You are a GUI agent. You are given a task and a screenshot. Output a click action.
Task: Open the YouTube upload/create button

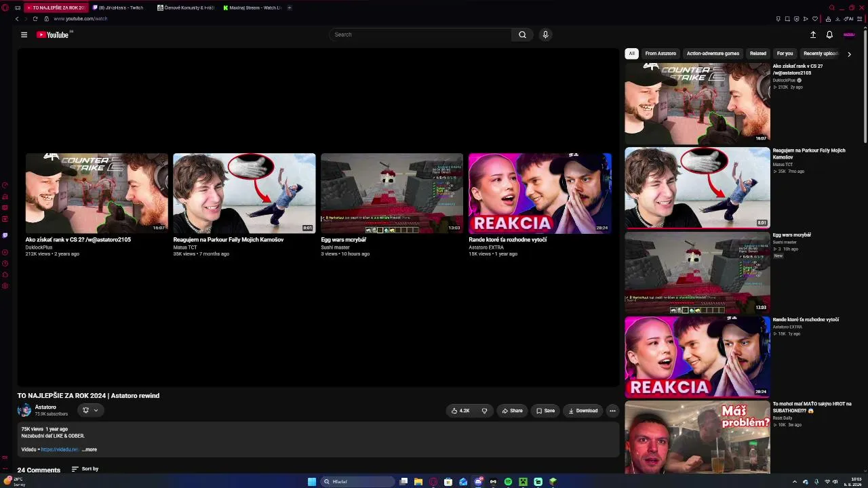coord(813,35)
